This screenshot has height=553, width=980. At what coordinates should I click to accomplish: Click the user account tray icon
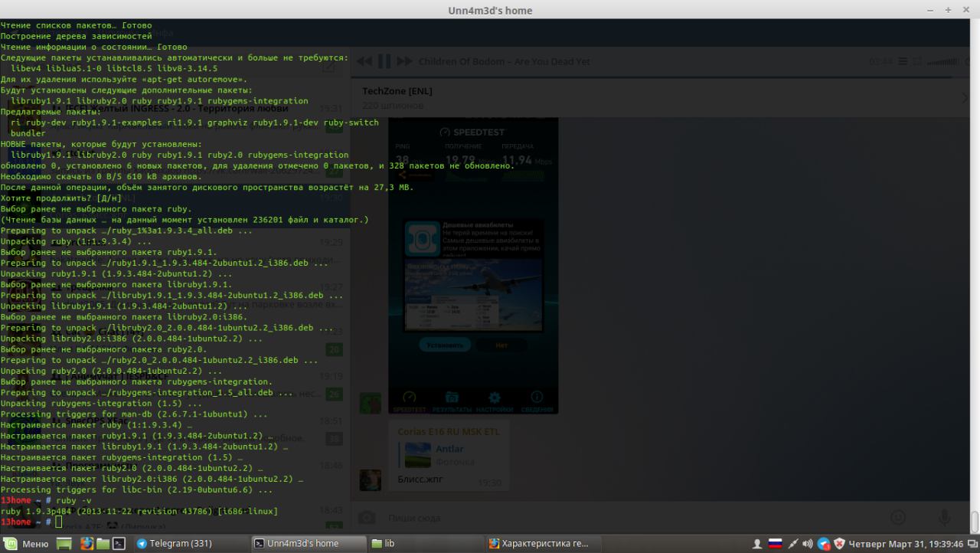(757, 544)
